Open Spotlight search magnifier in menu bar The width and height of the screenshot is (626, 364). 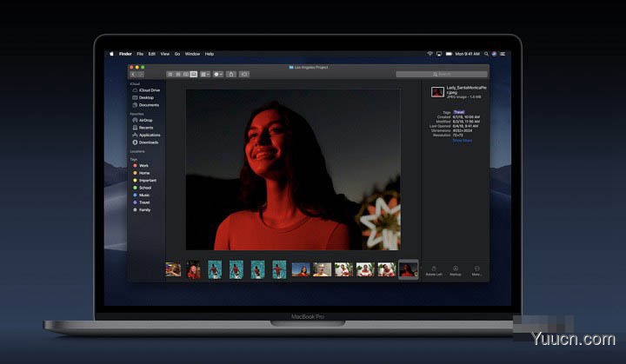486,54
